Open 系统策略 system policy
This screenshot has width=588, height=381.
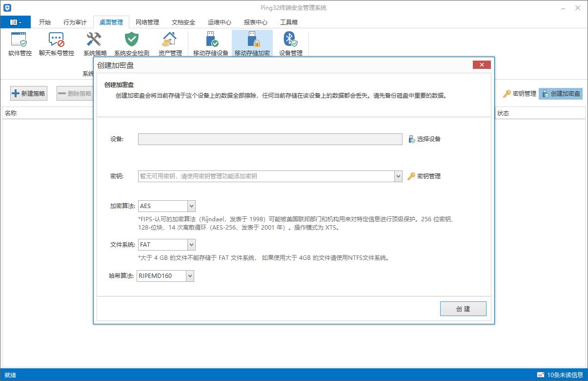tap(95, 44)
